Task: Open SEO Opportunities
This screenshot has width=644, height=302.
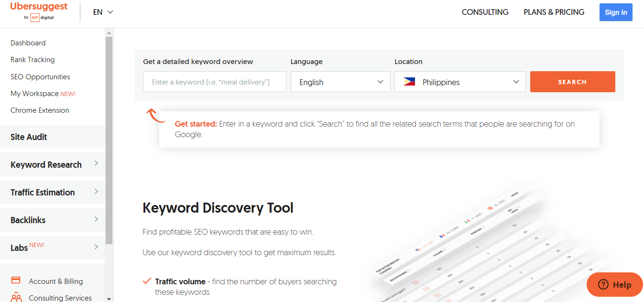Action: coord(40,76)
